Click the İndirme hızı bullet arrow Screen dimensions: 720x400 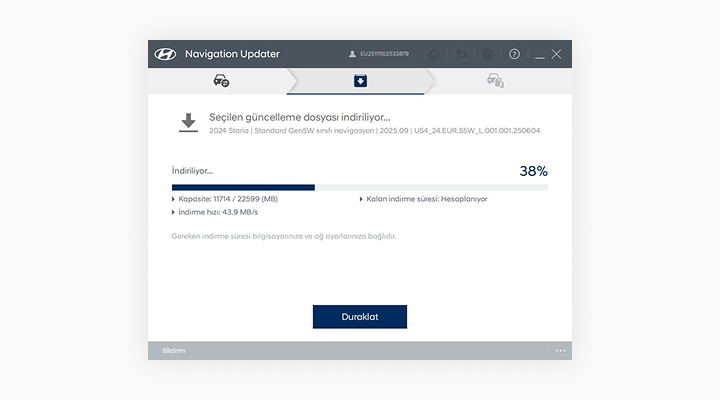click(174, 212)
